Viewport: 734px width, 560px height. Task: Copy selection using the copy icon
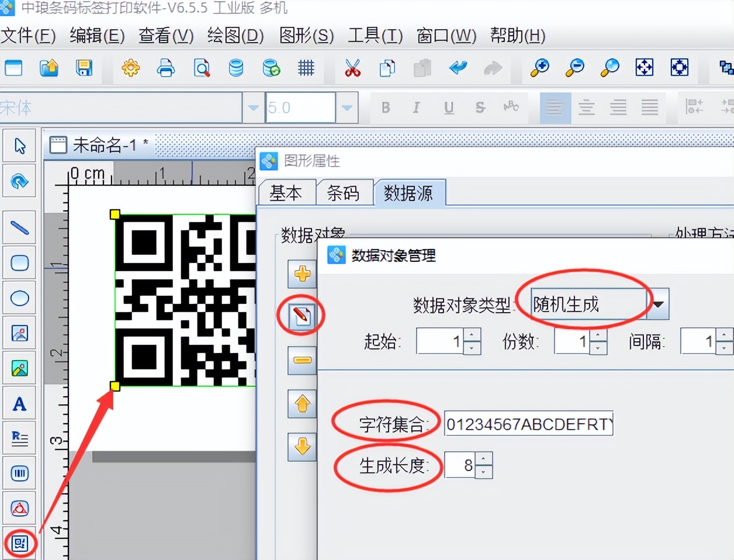(x=387, y=68)
